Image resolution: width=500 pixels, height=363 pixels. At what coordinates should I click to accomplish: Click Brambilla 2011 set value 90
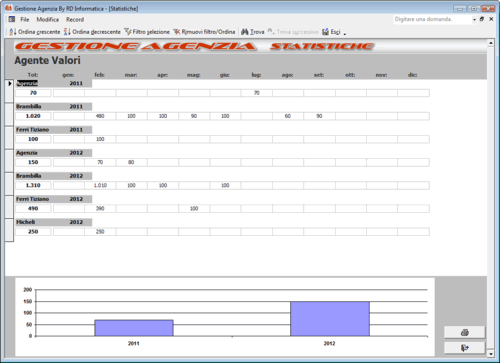319,116
